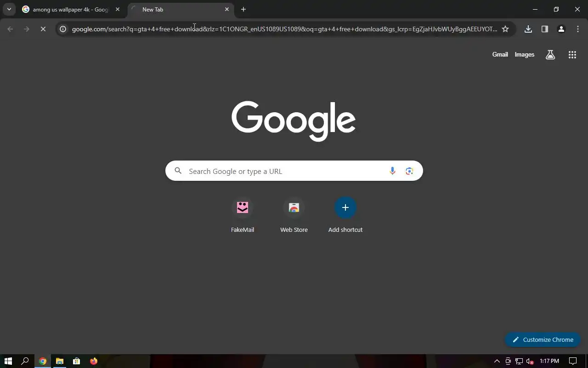Open Chrome downloads icon
This screenshot has width=588, height=368.
[x=528, y=29]
